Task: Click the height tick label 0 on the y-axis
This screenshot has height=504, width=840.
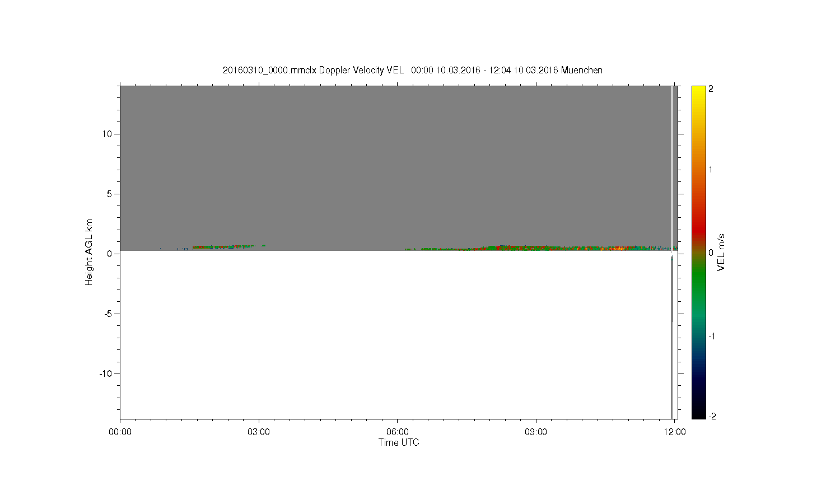Action: (x=110, y=254)
